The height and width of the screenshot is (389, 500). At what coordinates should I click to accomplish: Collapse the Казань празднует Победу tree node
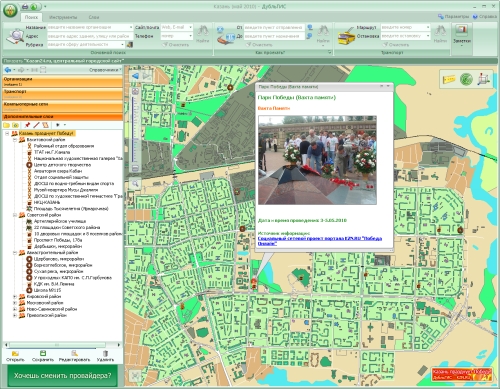click(7, 133)
